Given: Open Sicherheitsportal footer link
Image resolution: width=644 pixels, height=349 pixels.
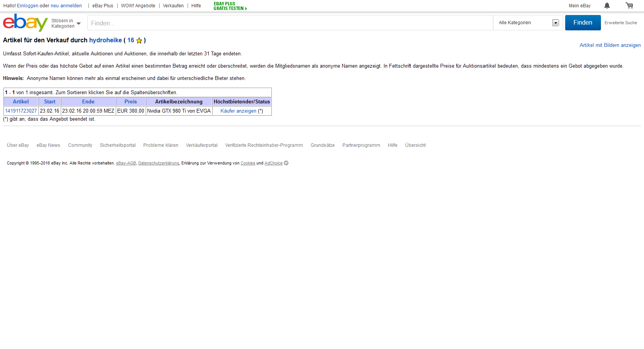Looking at the screenshot, I should click(x=118, y=145).
